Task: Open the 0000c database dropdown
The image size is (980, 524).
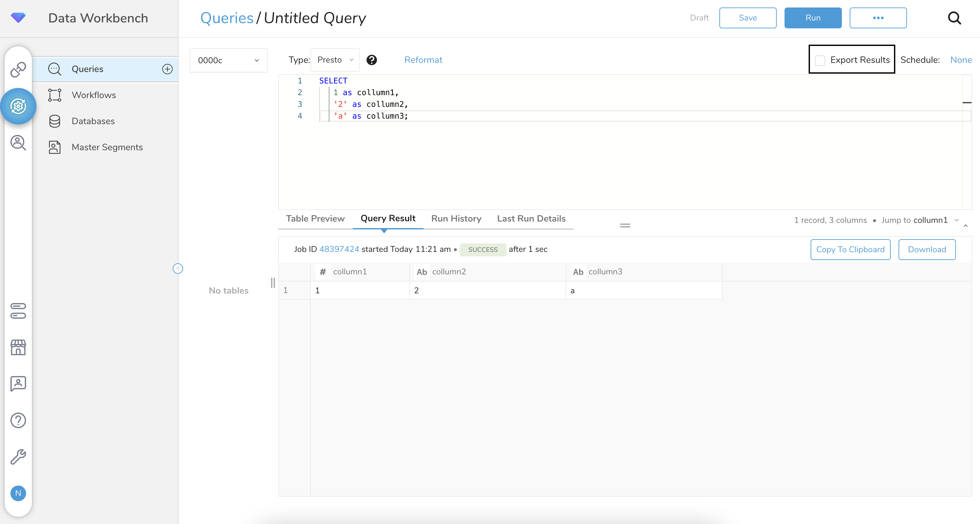Action: 228,60
